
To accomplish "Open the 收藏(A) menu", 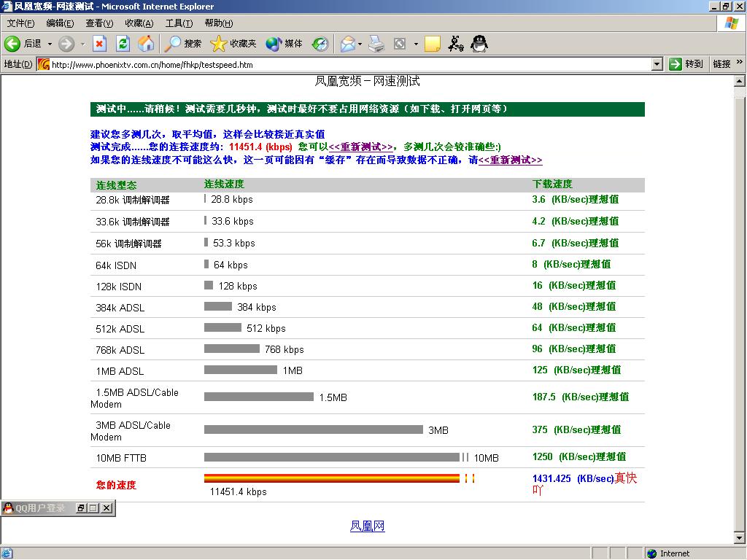I will [x=139, y=23].
